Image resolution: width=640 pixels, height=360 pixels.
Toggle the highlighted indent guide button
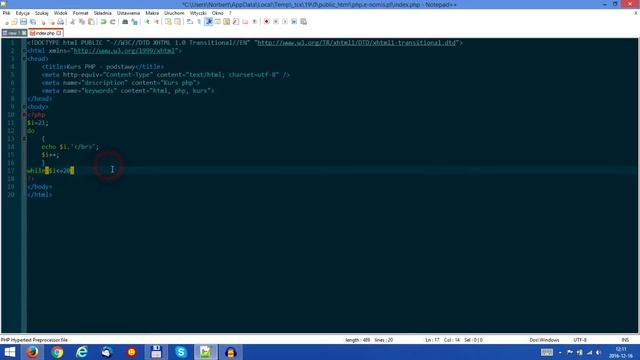[209, 22]
